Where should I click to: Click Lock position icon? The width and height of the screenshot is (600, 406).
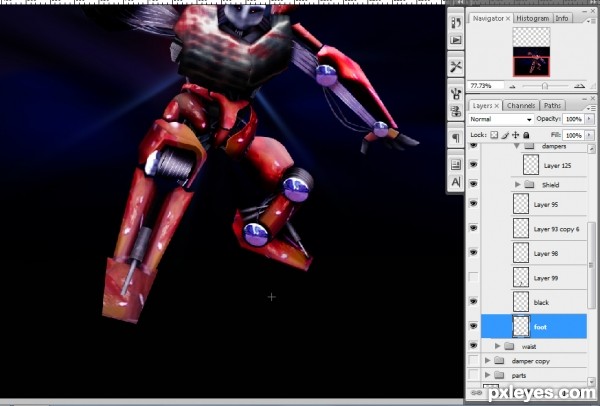[516, 135]
